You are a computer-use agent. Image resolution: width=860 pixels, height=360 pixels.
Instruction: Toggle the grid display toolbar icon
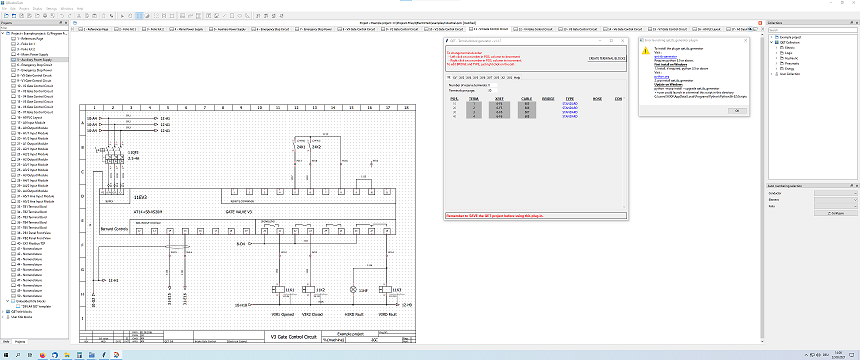[x=139, y=15]
